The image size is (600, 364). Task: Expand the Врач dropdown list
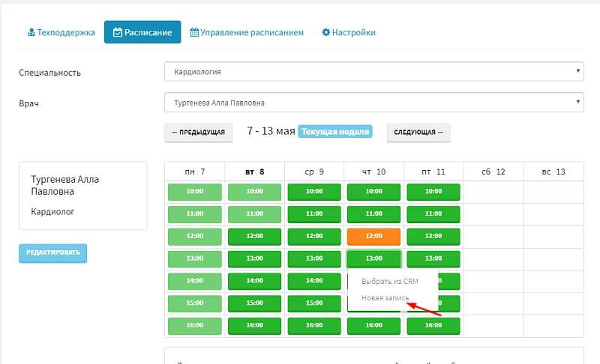tap(373, 103)
